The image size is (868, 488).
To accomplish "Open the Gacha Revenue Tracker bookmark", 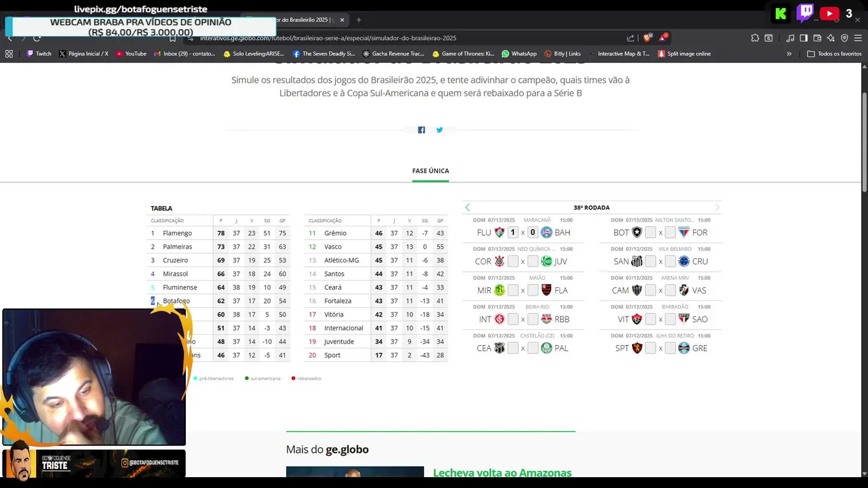I will pyautogui.click(x=393, y=54).
